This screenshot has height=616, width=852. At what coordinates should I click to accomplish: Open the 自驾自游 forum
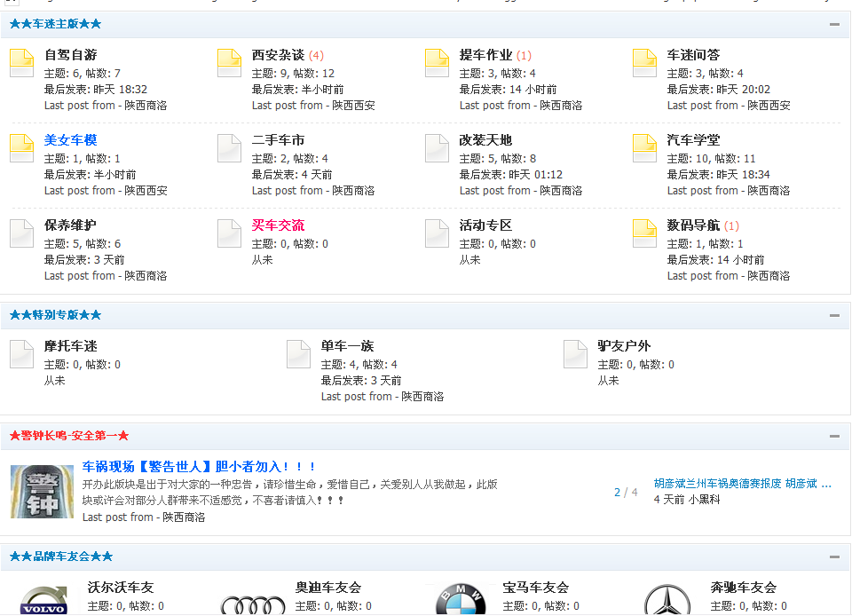click(x=71, y=55)
